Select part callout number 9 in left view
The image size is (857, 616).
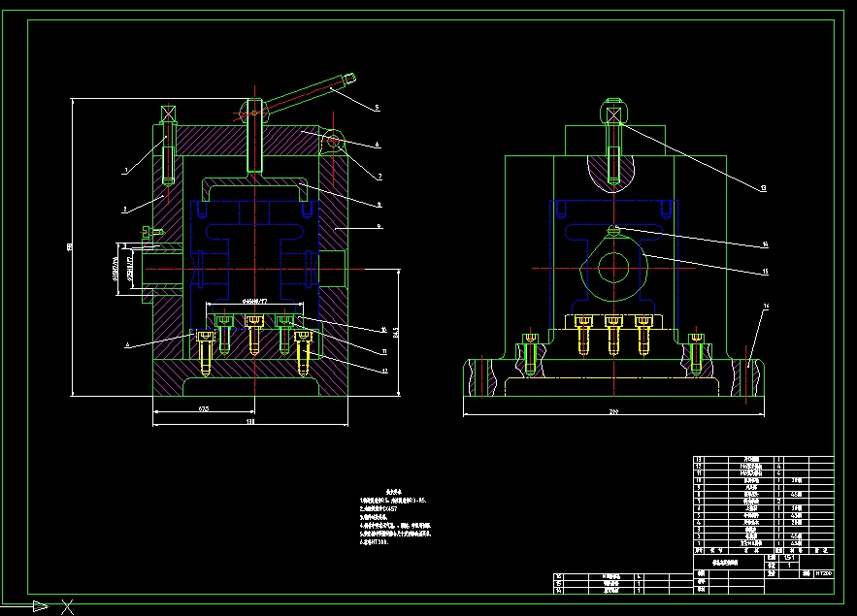click(379, 226)
